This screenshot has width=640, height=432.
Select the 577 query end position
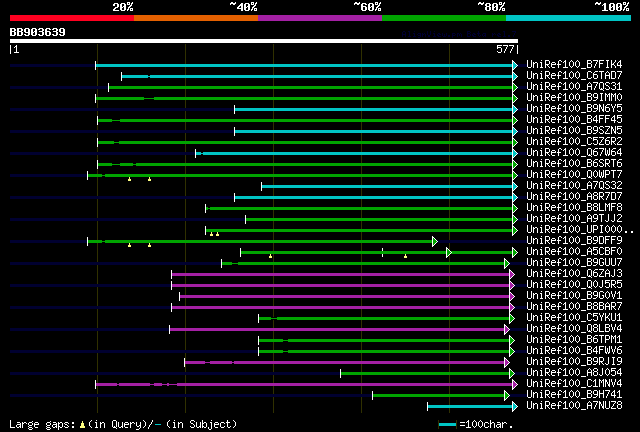click(505, 49)
